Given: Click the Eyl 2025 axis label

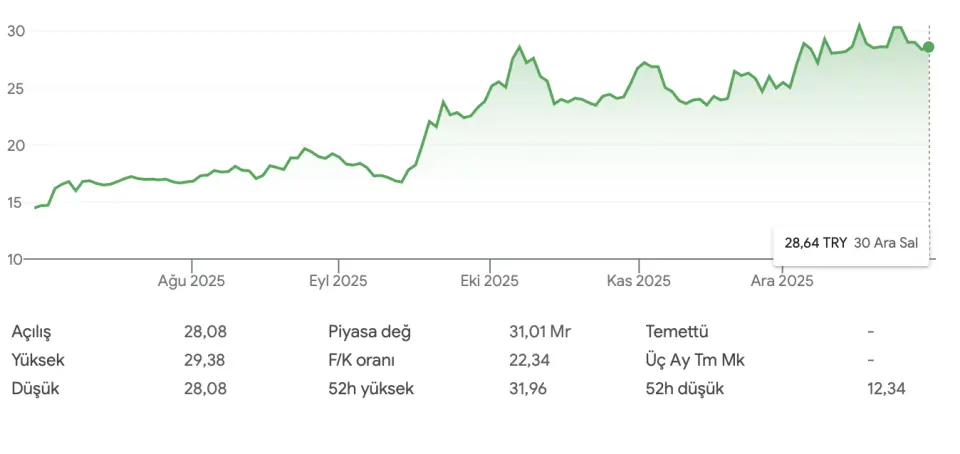Looking at the screenshot, I should 338,281.
